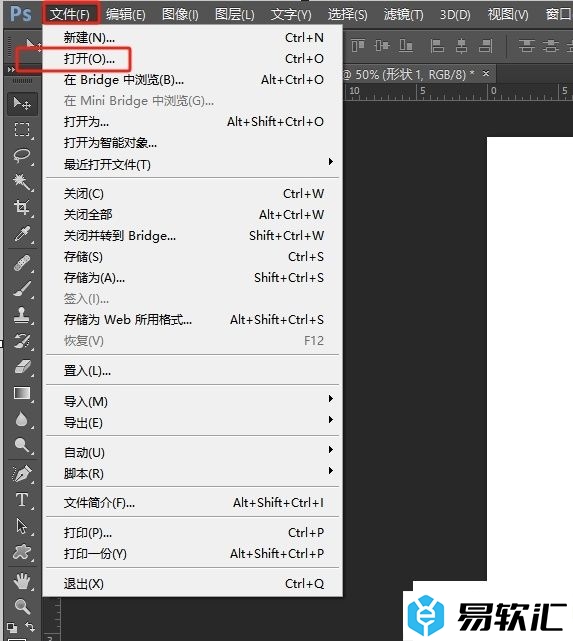This screenshot has width=573, height=641.
Task: Choose 文件简介(F)... menu entry
Action: point(192,502)
